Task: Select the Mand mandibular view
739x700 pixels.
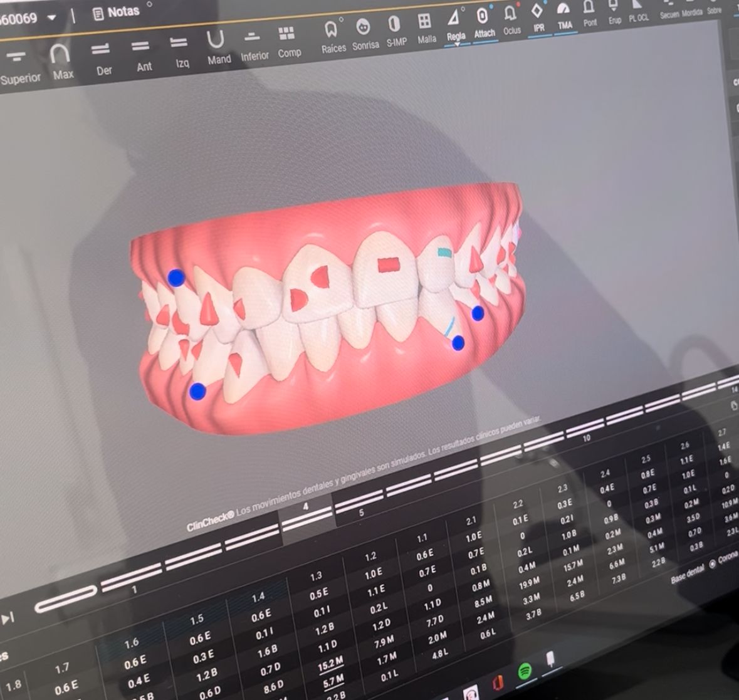Action: [218, 47]
